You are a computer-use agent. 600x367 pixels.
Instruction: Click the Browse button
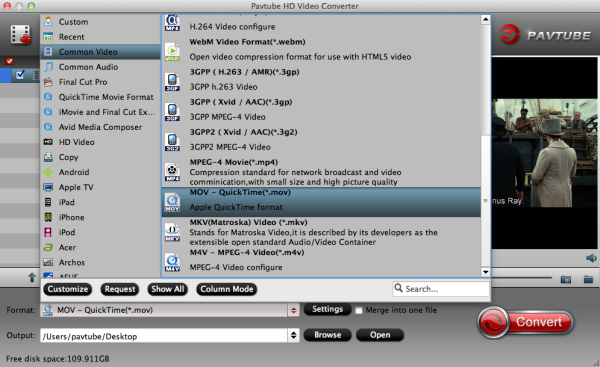click(x=328, y=335)
